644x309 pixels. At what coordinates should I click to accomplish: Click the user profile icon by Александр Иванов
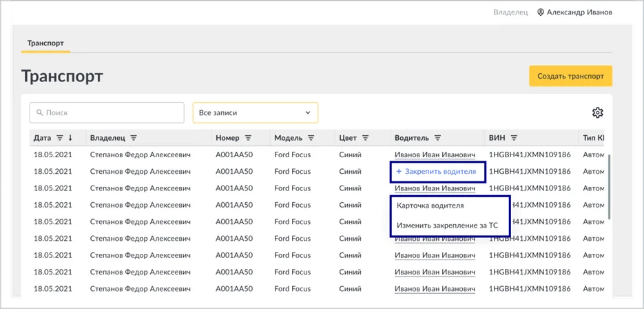[541, 12]
